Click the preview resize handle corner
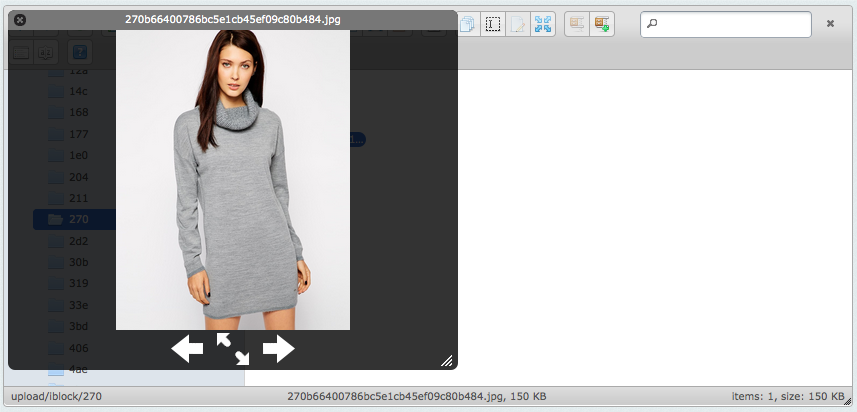The height and width of the screenshot is (412, 857). 447,361
